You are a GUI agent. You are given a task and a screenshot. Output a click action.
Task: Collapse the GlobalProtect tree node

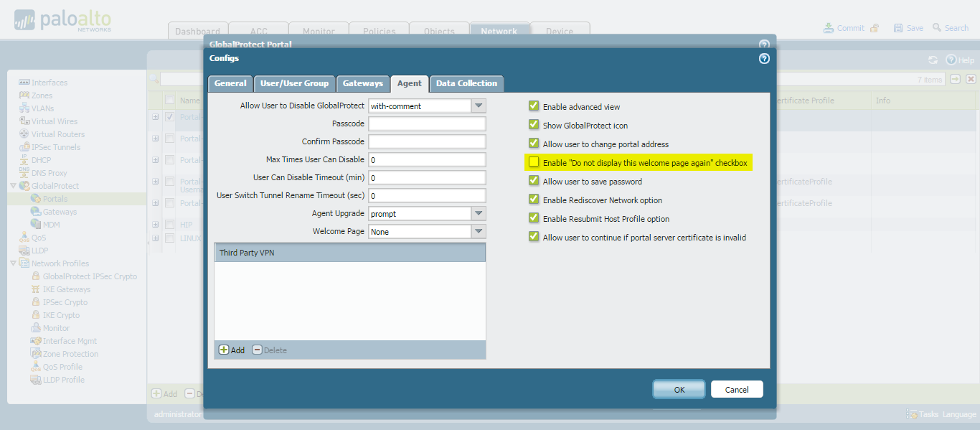13,186
